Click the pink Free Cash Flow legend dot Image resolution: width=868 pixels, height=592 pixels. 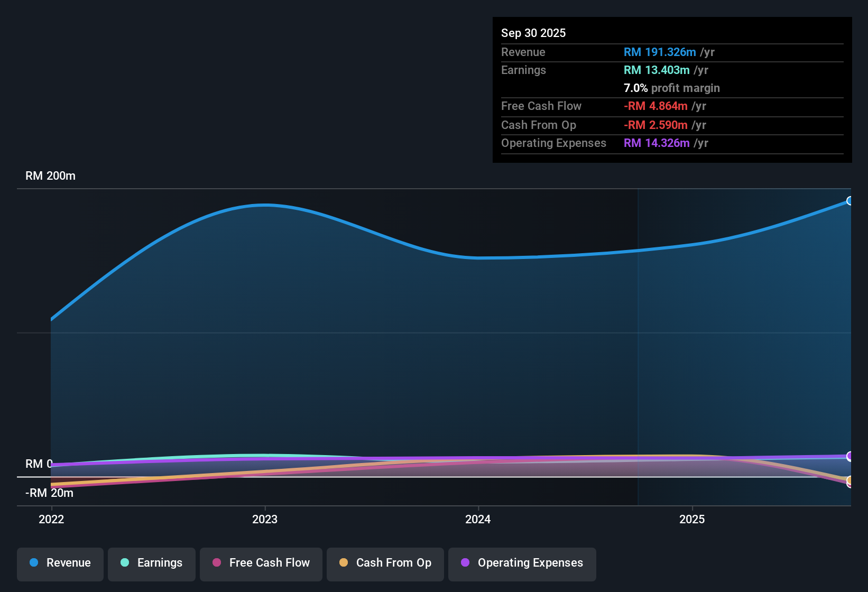pos(216,563)
